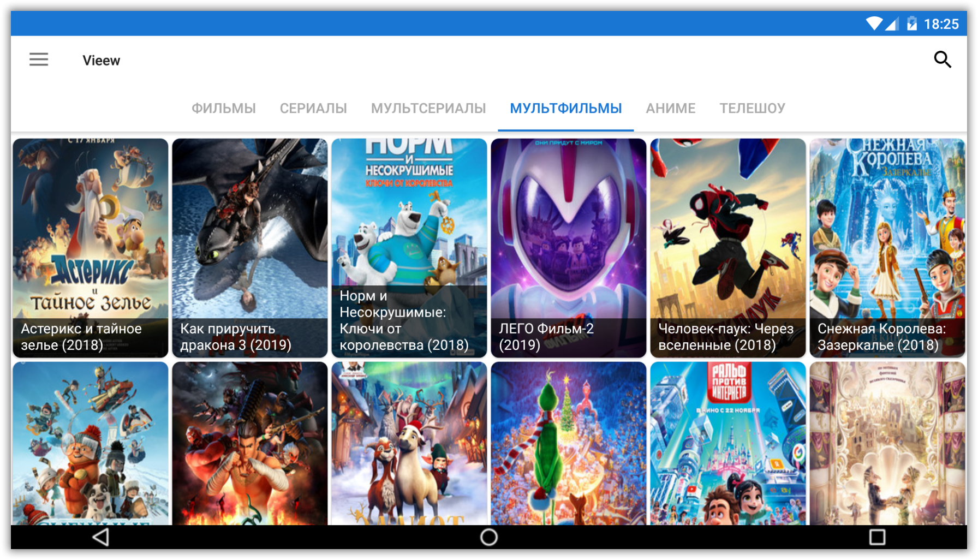Tap the search magnifier icon
This screenshot has width=978, height=560.
pyautogui.click(x=942, y=59)
